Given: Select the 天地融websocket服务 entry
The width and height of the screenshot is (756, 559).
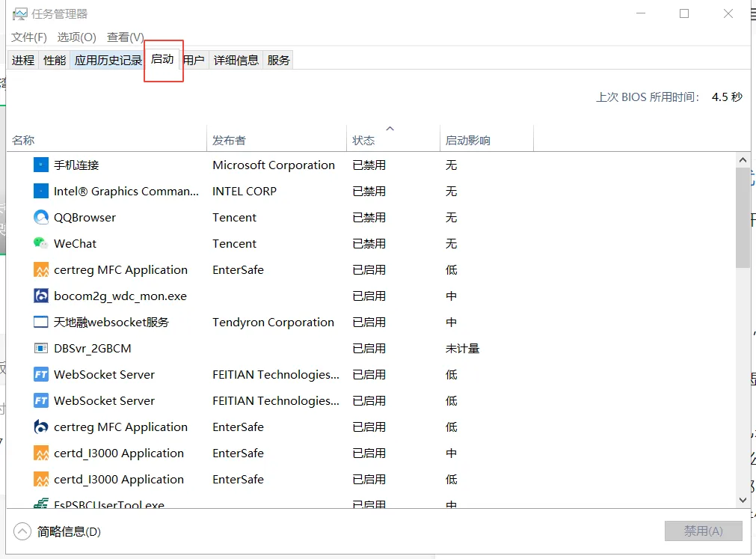Looking at the screenshot, I should pyautogui.click(x=111, y=323).
